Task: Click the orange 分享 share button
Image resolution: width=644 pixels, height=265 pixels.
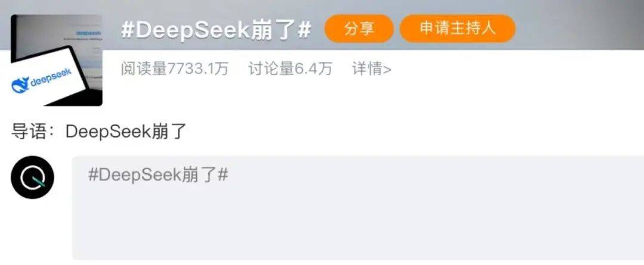Action: tap(359, 29)
